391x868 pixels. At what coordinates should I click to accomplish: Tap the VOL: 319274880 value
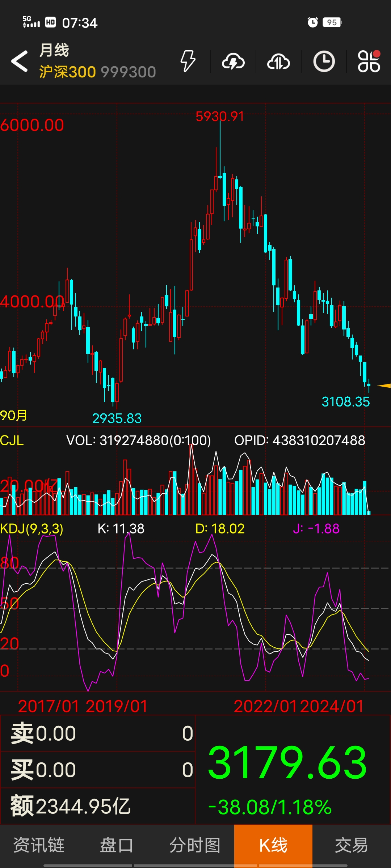(139, 441)
